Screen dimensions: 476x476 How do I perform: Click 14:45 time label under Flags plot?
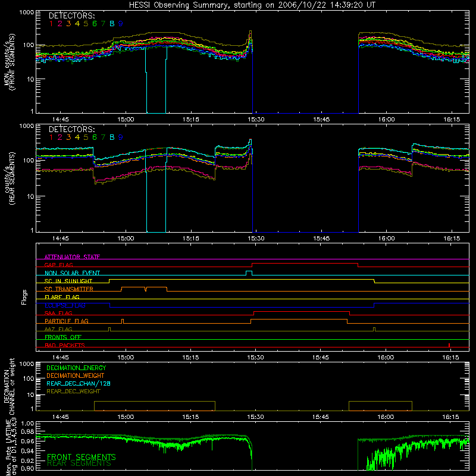tap(61, 358)
